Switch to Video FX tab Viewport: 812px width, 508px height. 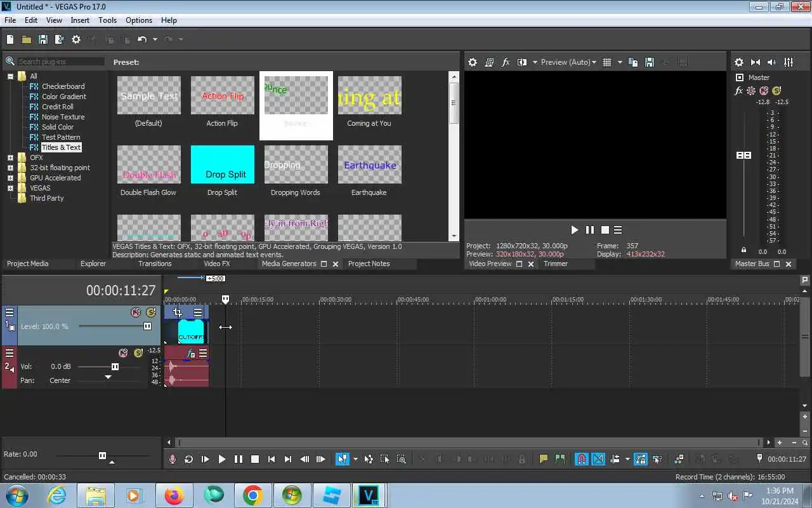click(x=217, y=264)
